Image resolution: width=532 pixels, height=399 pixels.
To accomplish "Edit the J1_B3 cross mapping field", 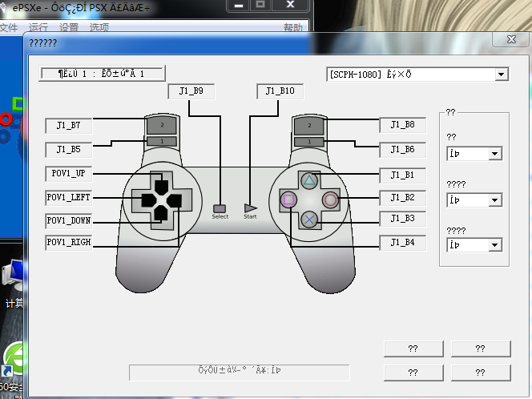I will 402,219.
